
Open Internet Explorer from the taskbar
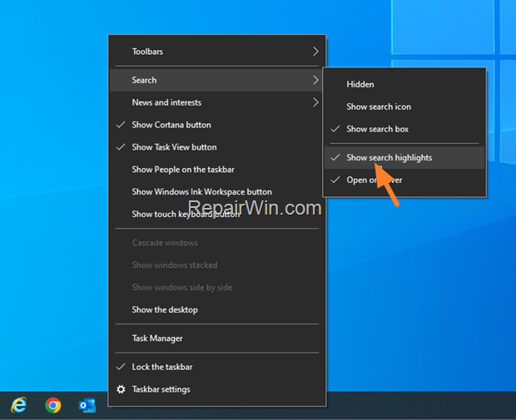point(19,405)
